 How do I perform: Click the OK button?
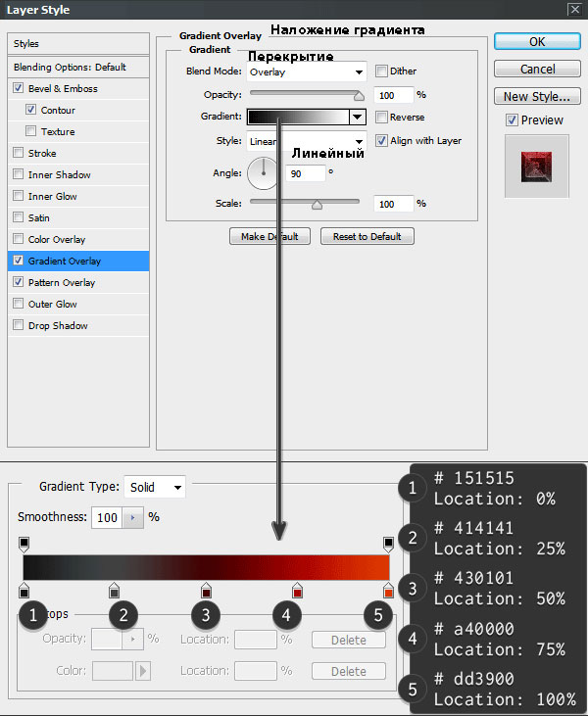coord(537,41)
